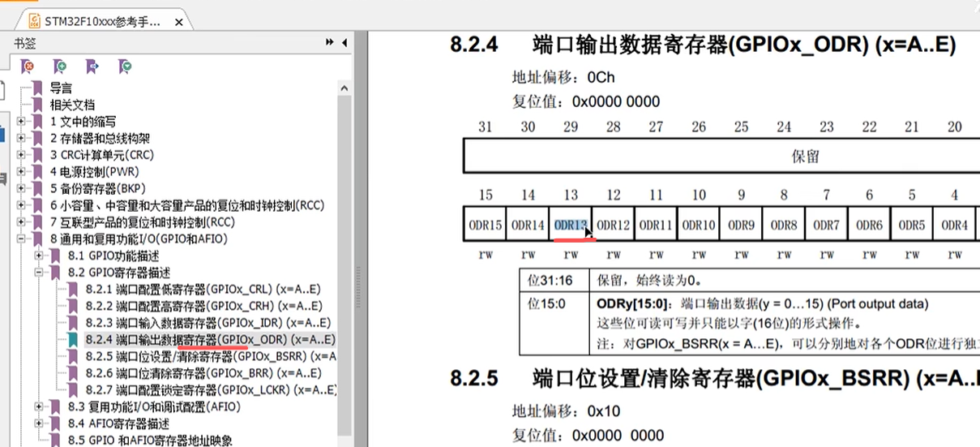Click the bookmark icon beside 8.1 GPIO功能描述
This screenshot has height=447, width=980.
(55, 256)
